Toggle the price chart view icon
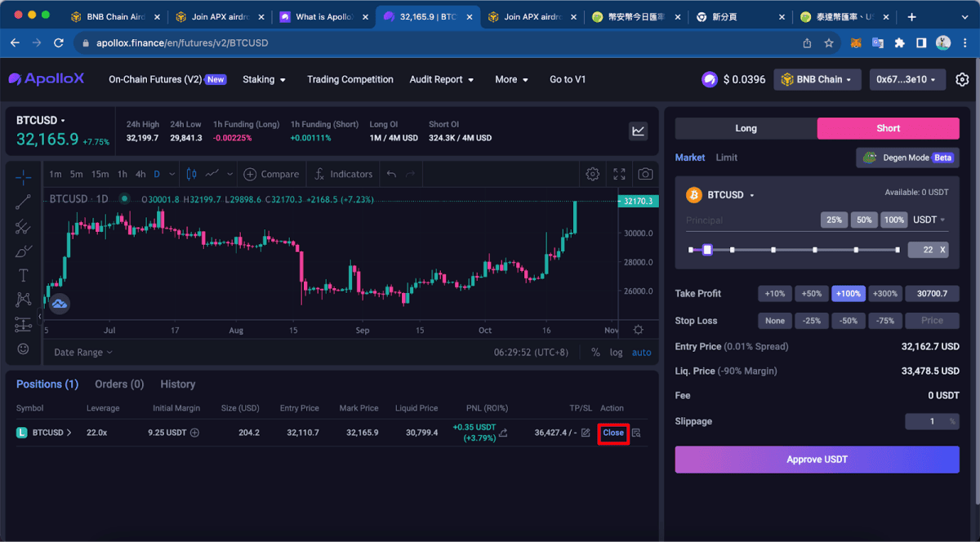This screenshot has width=980, height=542. click(x=638, y=131)
